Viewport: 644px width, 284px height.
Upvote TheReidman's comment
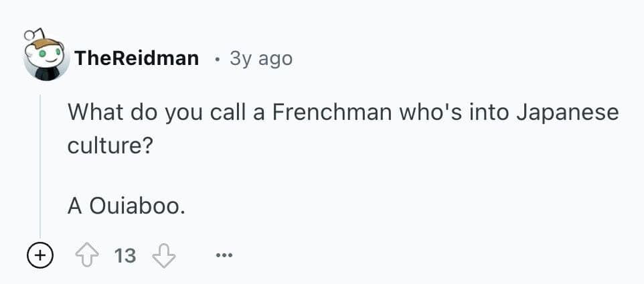pyautogui.click(x=88, y=255)
